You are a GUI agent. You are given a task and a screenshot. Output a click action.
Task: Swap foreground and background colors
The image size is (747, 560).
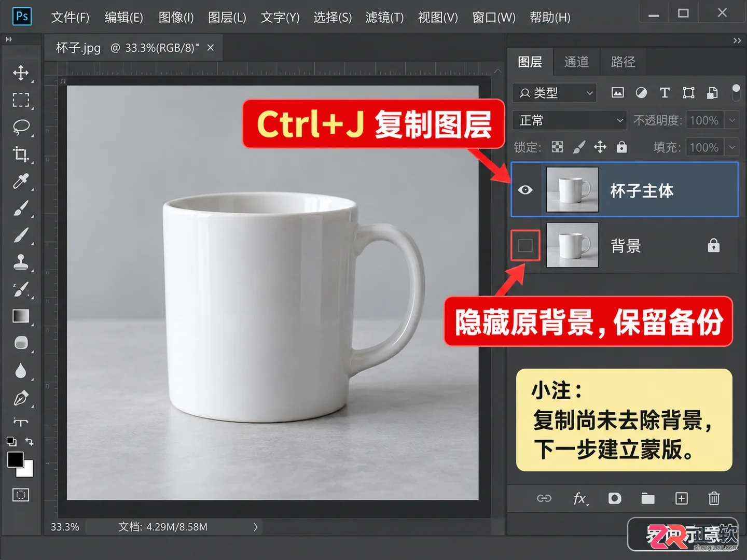pyautogui.click(x=29, y=442)
